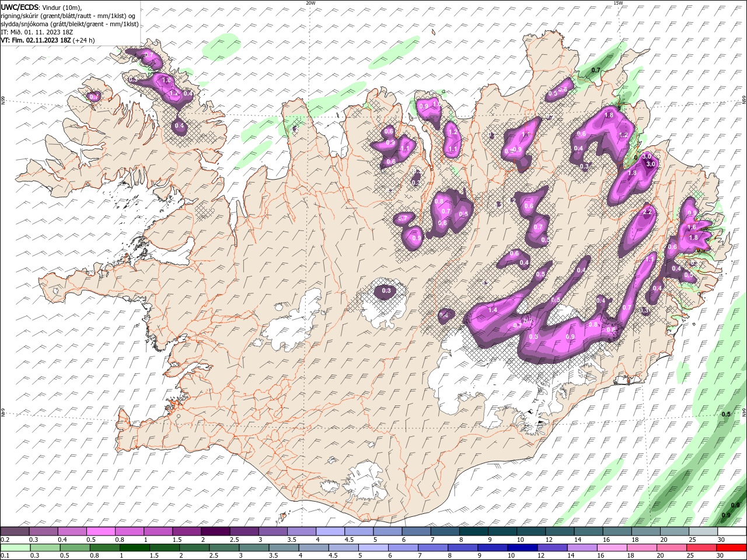Image resolution: width=747 pixels, height=560 pixels.
Task: Click the 'IT: Mið. 01. 11. 2023 18Z' line
Action: coord(37,32)
